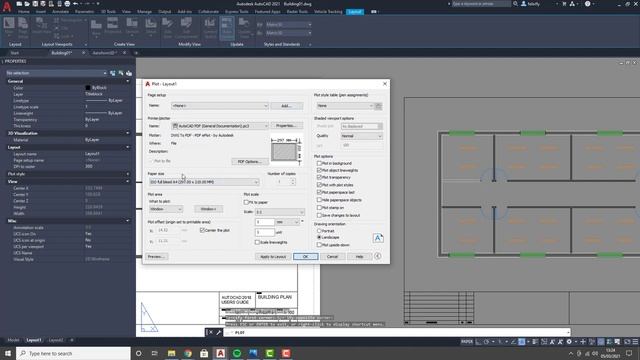Open the plot Scale dropdown

coord(280,212)
